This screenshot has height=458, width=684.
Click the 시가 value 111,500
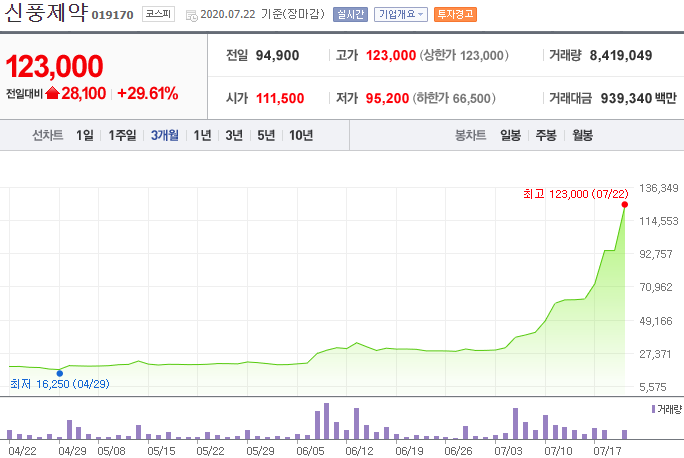[280, 99]
